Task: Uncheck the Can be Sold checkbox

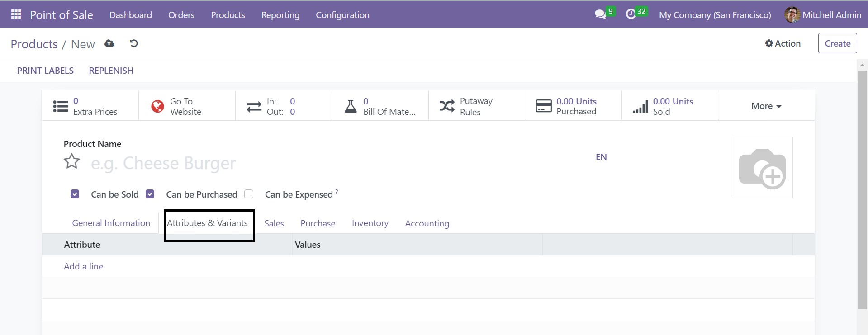Action: (75, 194)
